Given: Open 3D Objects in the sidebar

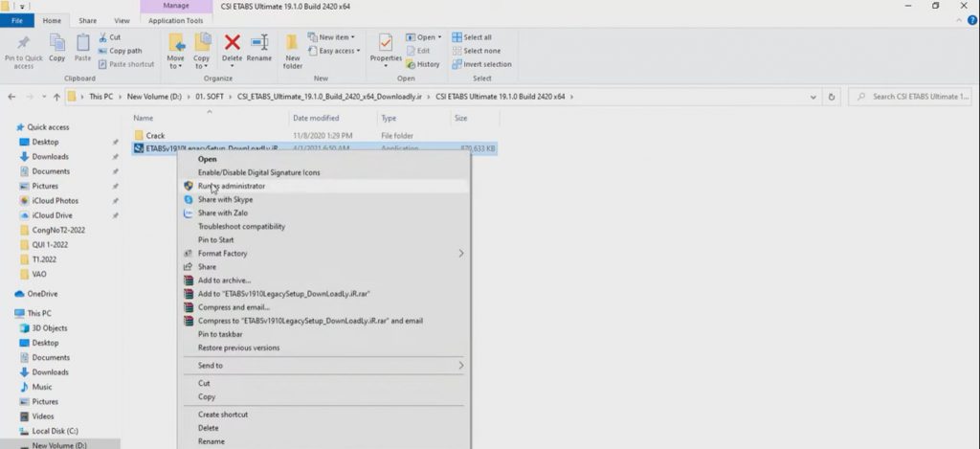Looking at the screenshot, I should (50, 328).
